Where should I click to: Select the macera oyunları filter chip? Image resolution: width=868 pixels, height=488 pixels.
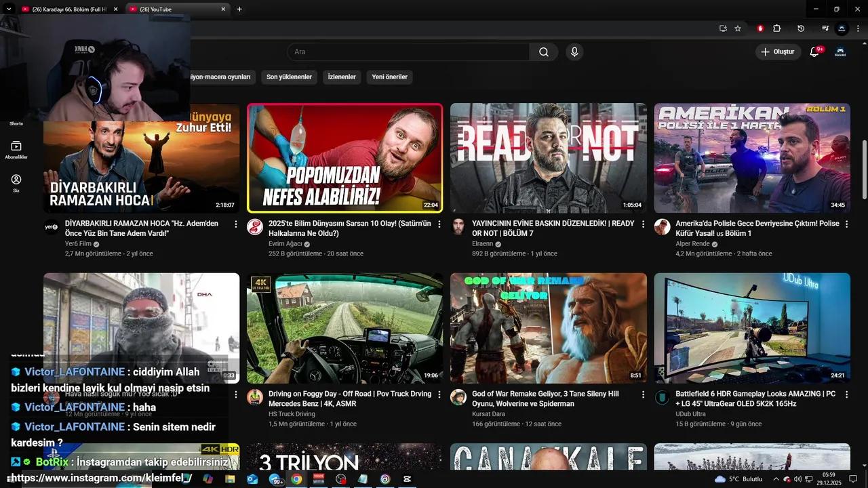[x=222, y=77]
